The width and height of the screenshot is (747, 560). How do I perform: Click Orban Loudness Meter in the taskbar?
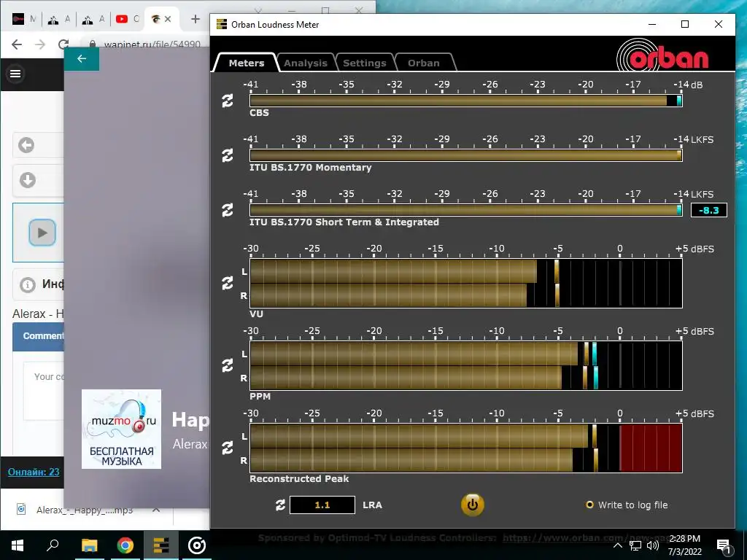[x=161, y=545]
